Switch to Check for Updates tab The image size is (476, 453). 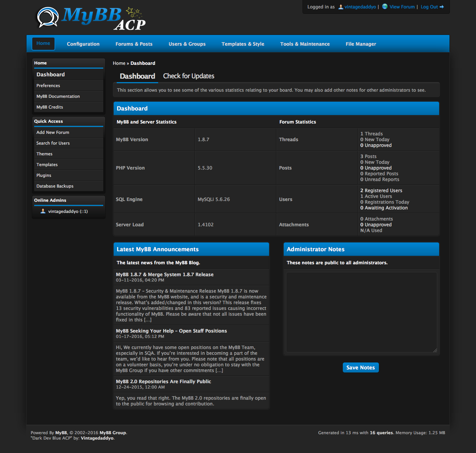point(188,76)
